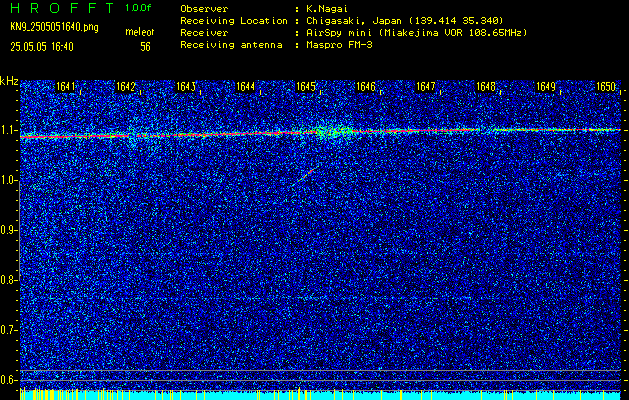629x400 pixels.
Task: Click the 1641 time marker
Action: pyautogui.click(x=66, y=86)
